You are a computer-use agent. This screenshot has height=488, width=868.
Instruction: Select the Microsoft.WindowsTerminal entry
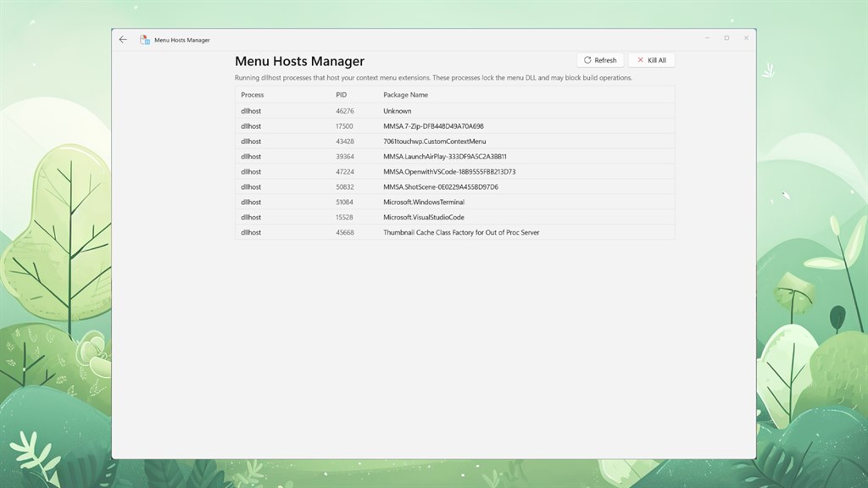(424, 202)
